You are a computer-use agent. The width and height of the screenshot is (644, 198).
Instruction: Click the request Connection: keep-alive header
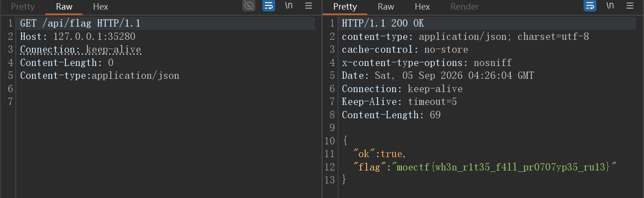click(81, 49)
